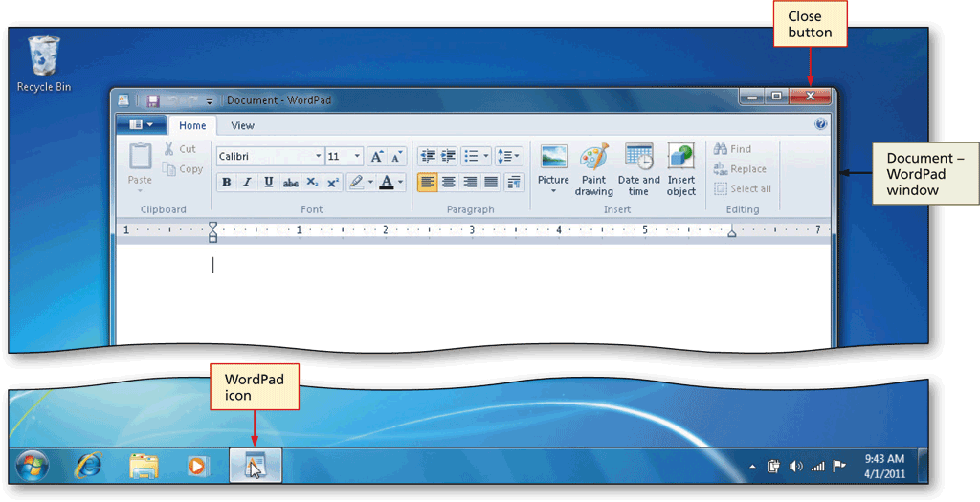Start a bulleted list
980x502 pixels.
coord(471,156)
